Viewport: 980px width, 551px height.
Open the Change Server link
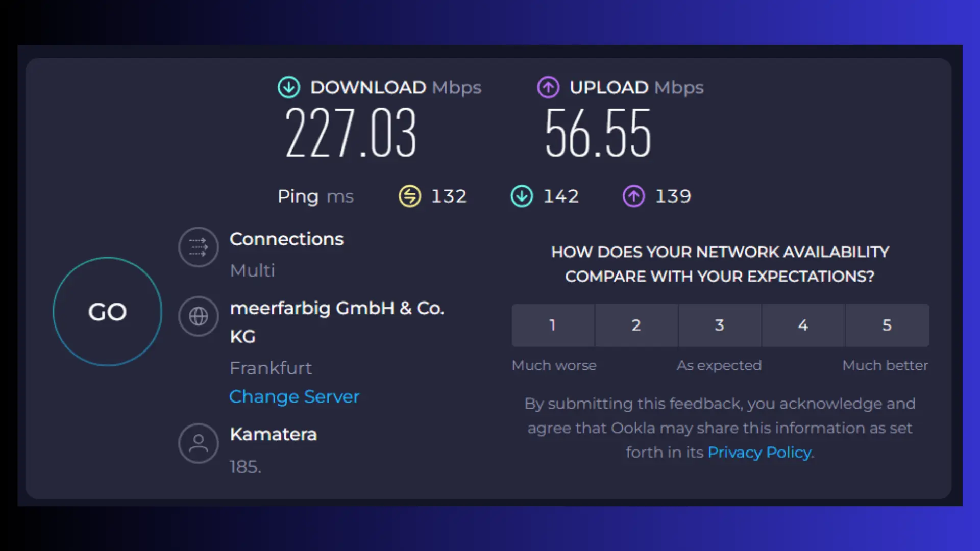click(294, 396)
